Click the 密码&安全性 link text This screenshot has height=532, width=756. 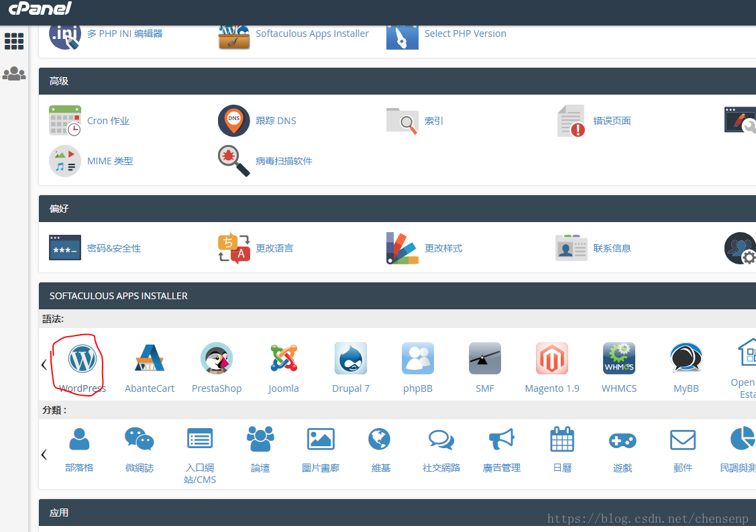(114, 248)
